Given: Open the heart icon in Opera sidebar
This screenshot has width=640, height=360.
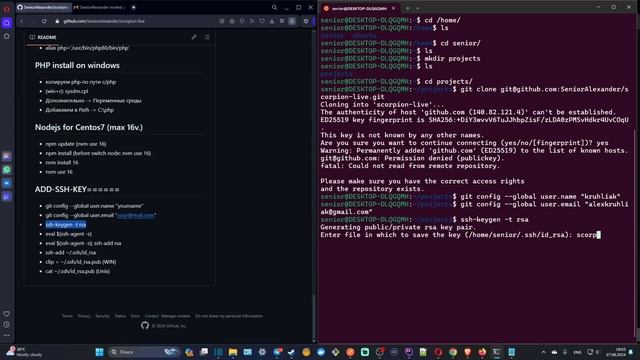Looking at the screenshot, I should tap(7, 314).
